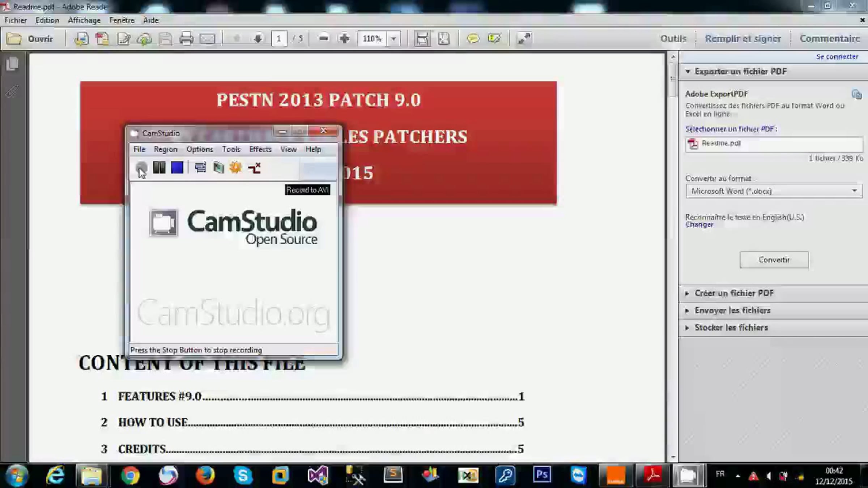
Task: Pause the CamStudio recording
Action: (159, 168)
